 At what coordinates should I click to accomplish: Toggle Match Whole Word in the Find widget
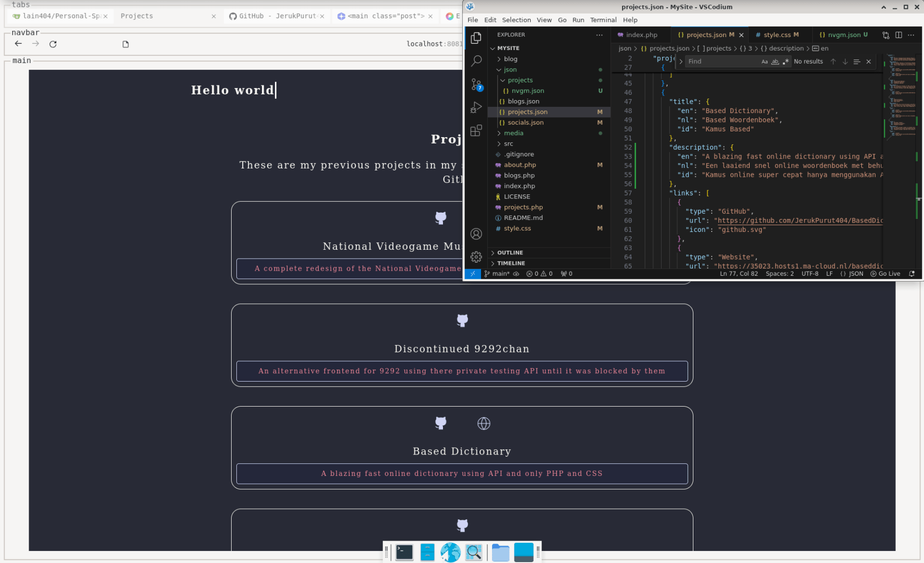pos(775,62)
